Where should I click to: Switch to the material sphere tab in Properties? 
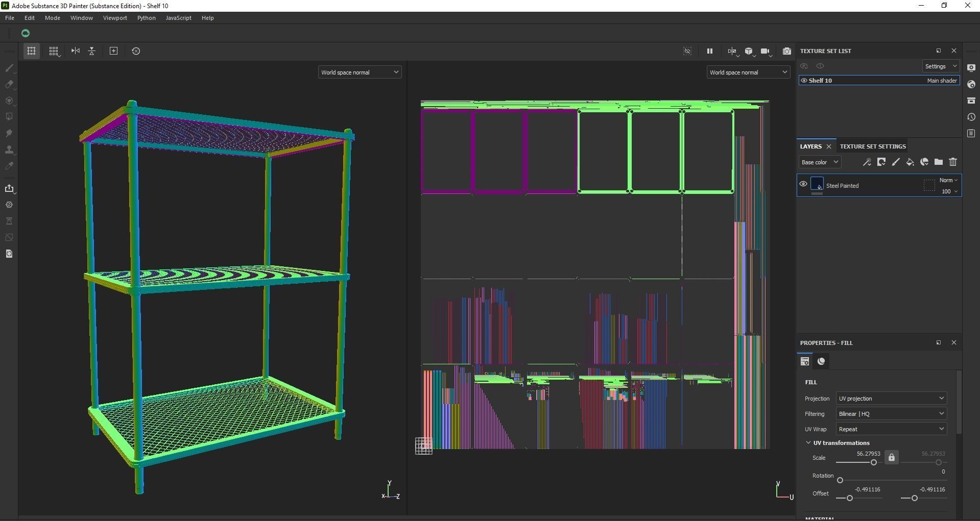point(821,361)
